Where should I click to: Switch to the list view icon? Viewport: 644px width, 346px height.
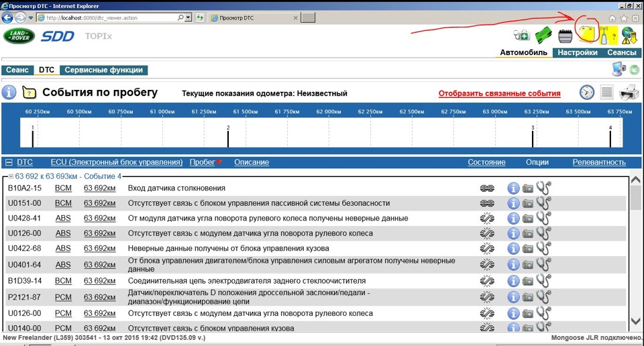pos(606,93)
